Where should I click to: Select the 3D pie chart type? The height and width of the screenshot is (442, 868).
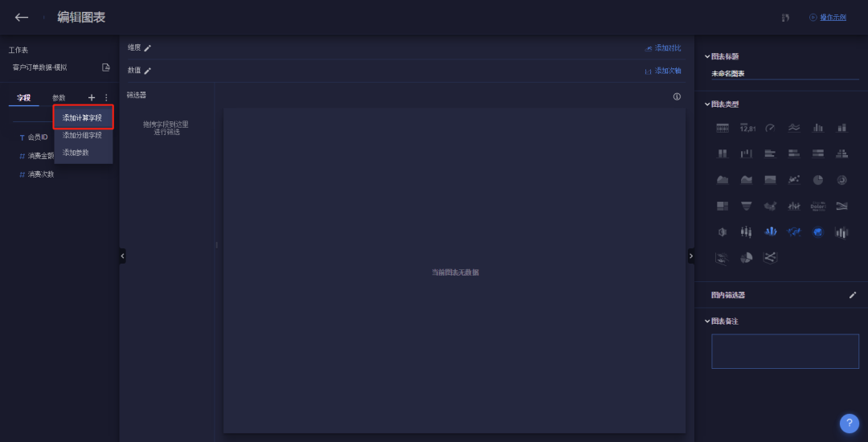click(x=747, y=258)
